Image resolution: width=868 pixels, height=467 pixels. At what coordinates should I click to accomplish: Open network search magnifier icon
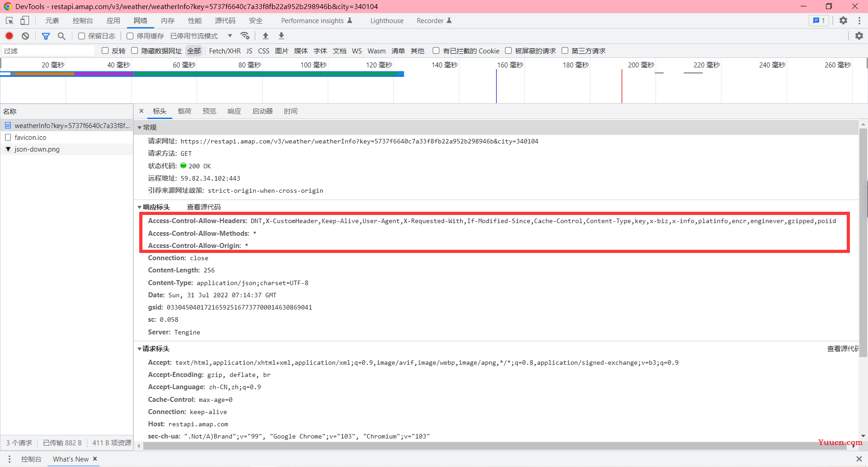pos(61,36)
